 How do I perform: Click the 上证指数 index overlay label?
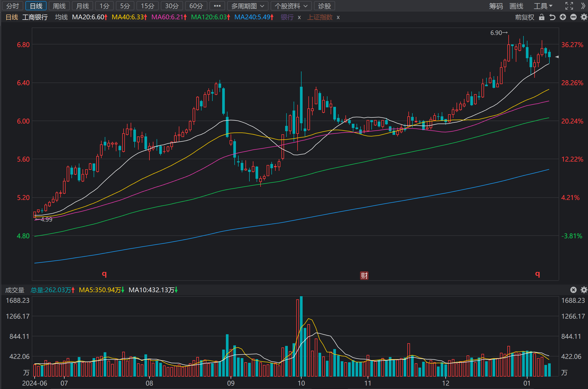tap(320, 17)
